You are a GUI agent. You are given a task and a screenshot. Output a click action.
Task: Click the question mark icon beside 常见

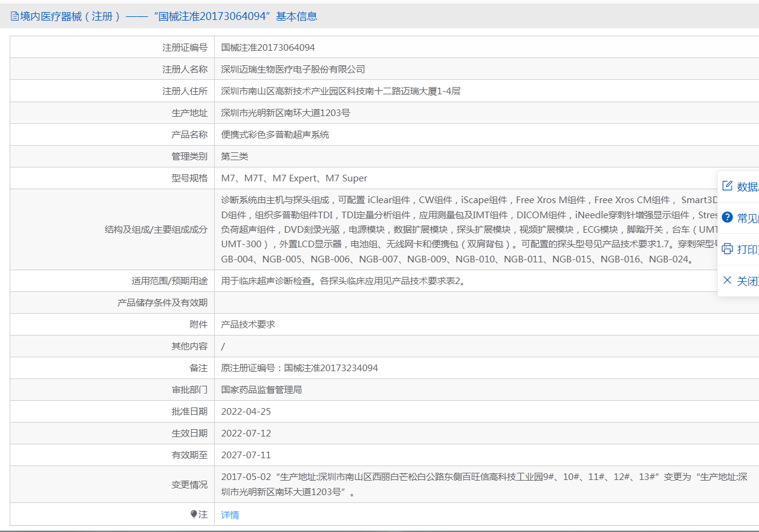click(728, 218)
